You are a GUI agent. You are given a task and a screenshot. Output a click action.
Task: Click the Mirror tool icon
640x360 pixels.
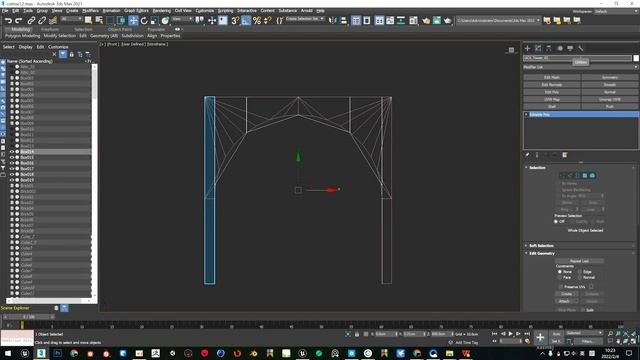tap(333, 20)
